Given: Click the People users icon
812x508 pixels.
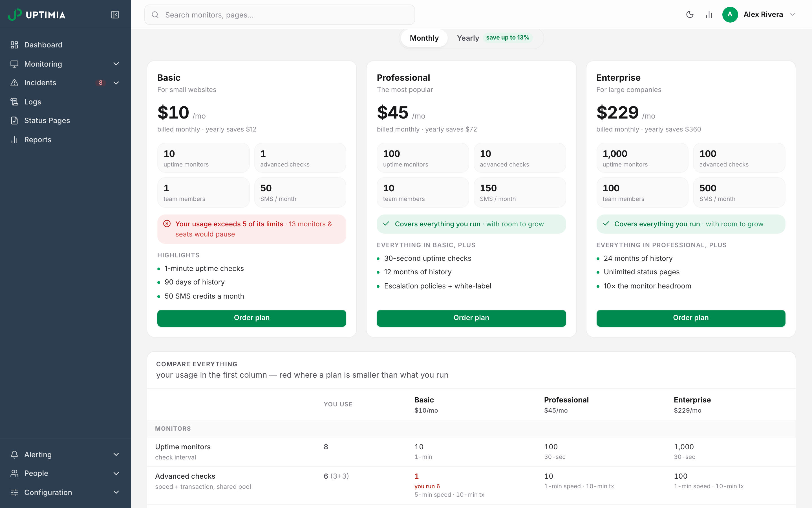Looking at the screenshot, I should [14, 473].
